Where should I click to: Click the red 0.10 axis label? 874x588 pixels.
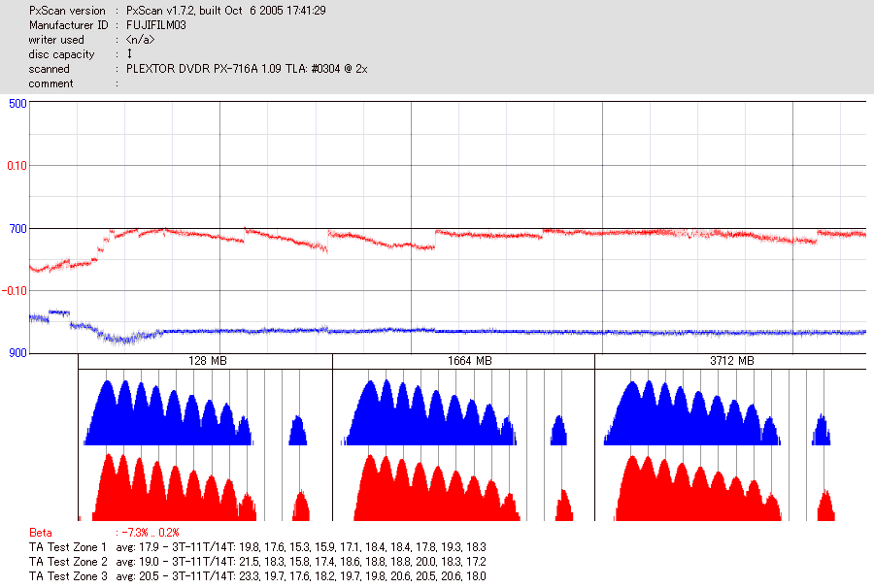(17, 166)
